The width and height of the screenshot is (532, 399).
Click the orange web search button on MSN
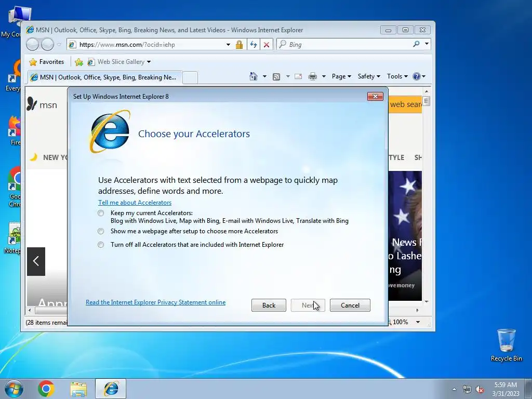(x=405, y=104)
